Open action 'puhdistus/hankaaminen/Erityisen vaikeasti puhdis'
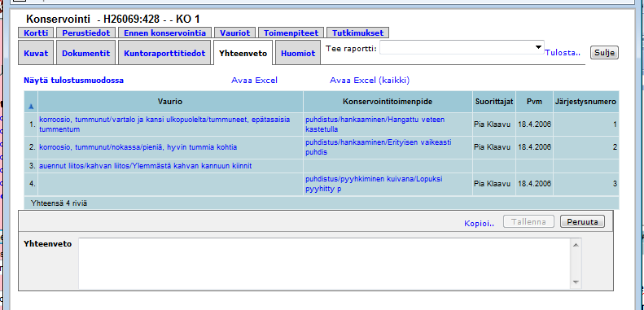The height and width of the screenshot is (310, 644). click(x=379, y=147)
